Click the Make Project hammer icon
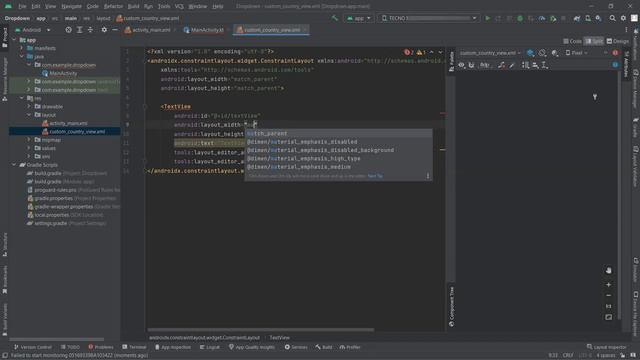640x360 pixels. (x=335, y=18)
